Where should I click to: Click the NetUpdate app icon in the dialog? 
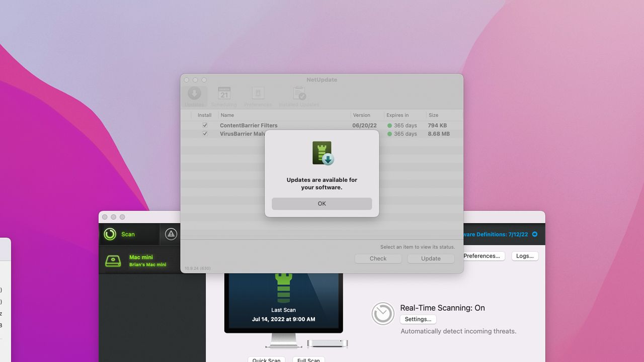pos(323,153)
